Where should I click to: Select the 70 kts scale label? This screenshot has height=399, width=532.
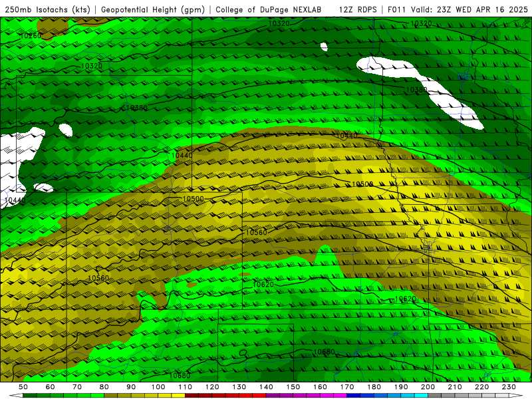[77, 387]
